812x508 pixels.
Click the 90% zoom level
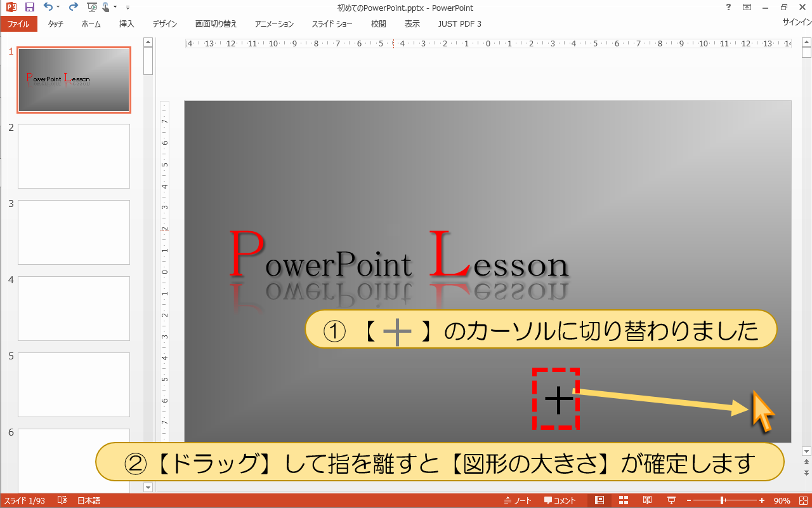[x=782, y=501]
